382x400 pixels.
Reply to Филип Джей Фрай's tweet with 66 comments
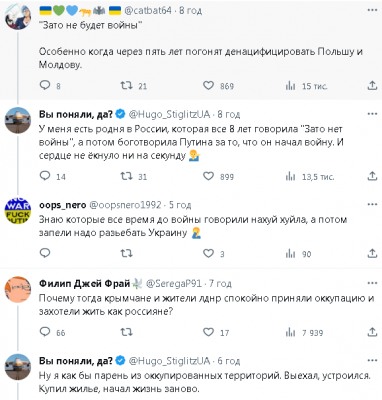(x=45, y=332)
